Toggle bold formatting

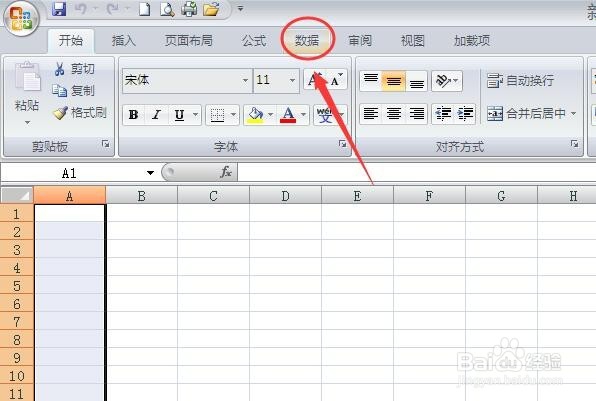133,114
